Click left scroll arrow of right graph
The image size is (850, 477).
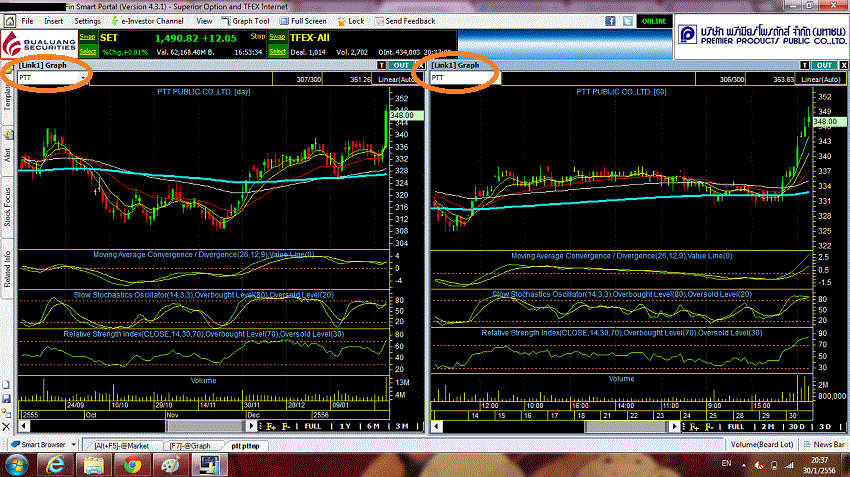pos(436,427)
